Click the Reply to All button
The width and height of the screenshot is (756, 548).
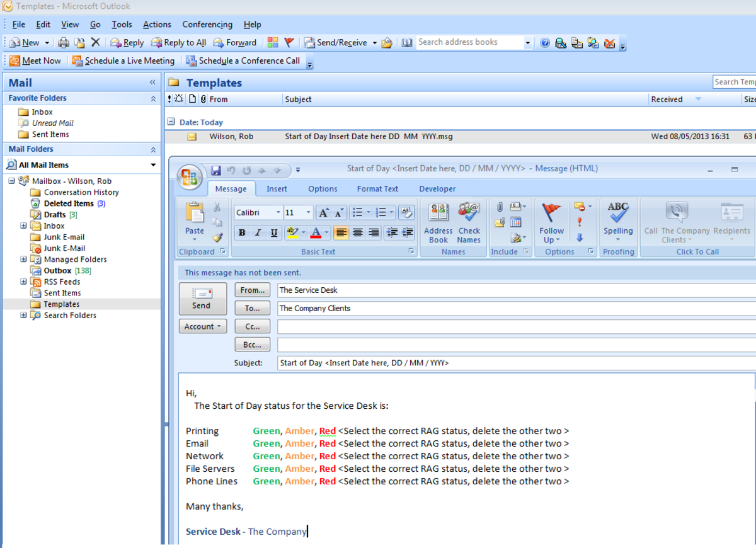(178, 43)
